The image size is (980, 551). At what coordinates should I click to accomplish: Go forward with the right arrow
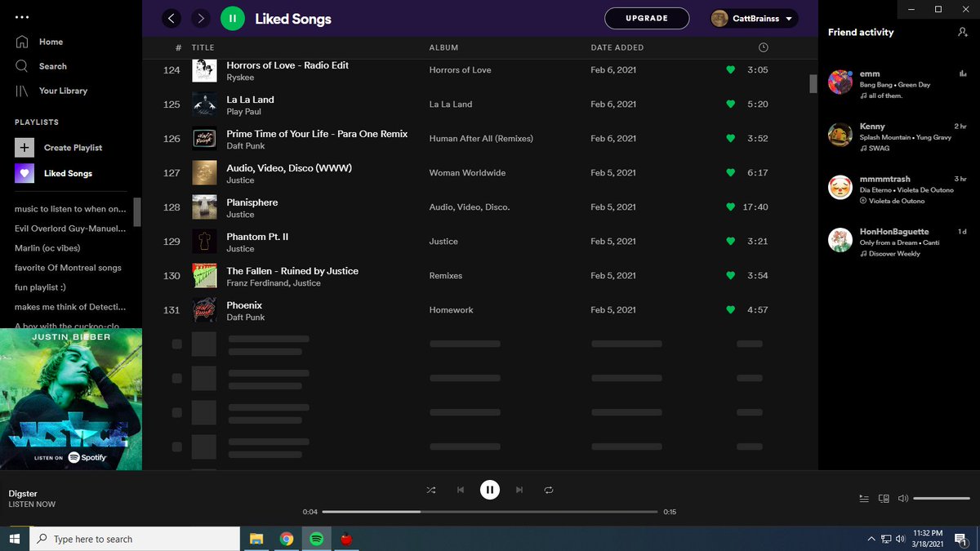coord(201,18)
